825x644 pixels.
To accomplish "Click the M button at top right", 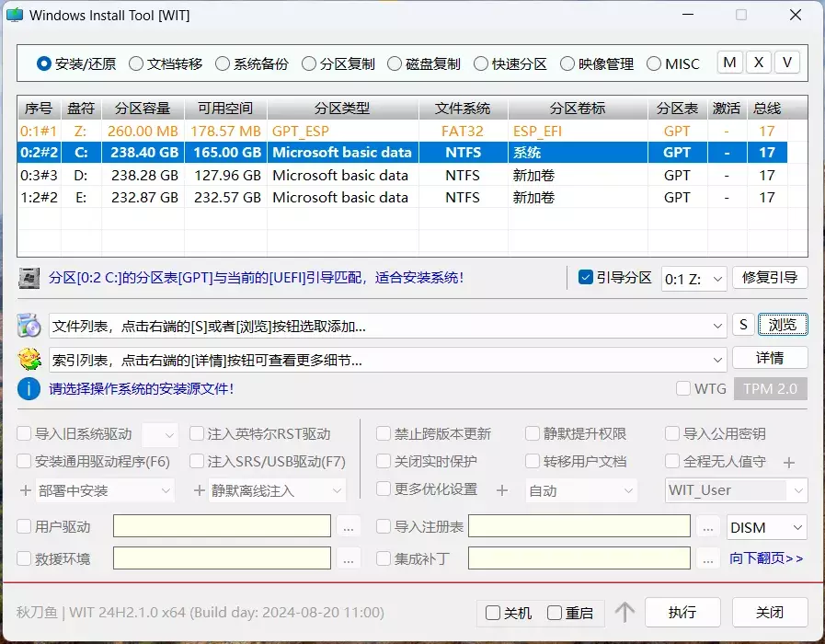I will (x=729, y=63).
